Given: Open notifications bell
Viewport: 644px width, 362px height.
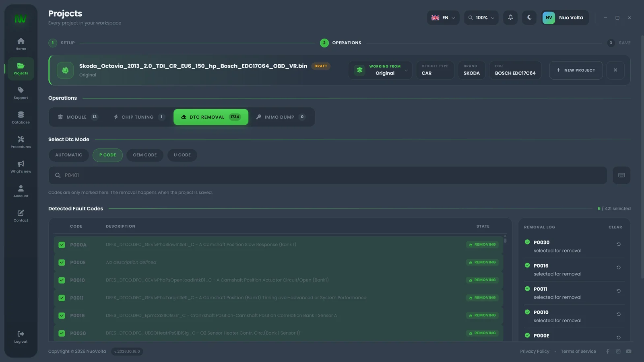Looking at the screenshot, I should click(510, 18).
